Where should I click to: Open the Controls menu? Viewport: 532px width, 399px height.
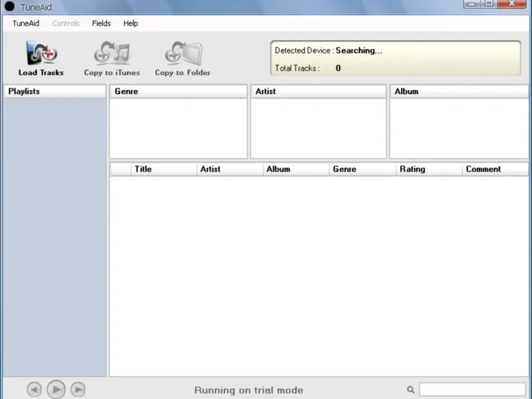65,23
